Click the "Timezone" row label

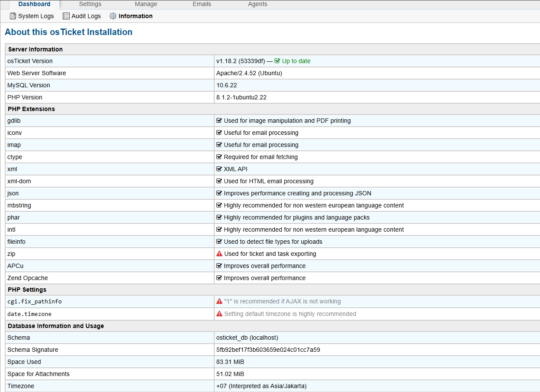21,386
